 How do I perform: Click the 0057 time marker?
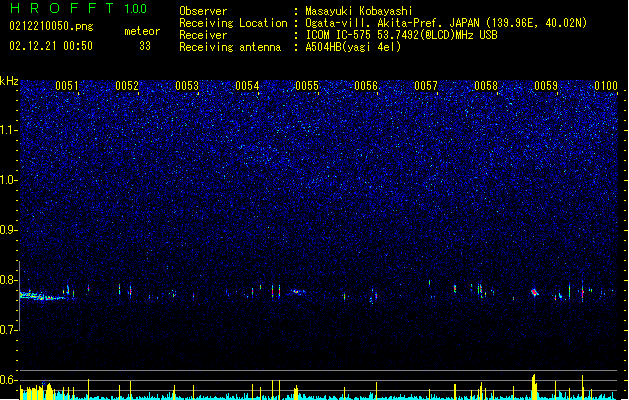426,86
